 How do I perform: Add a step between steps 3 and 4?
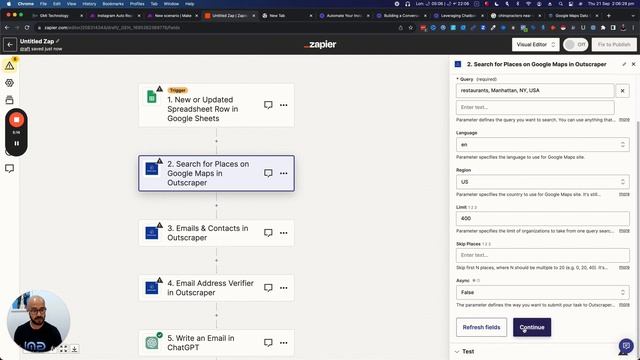[x=216, y=260]
